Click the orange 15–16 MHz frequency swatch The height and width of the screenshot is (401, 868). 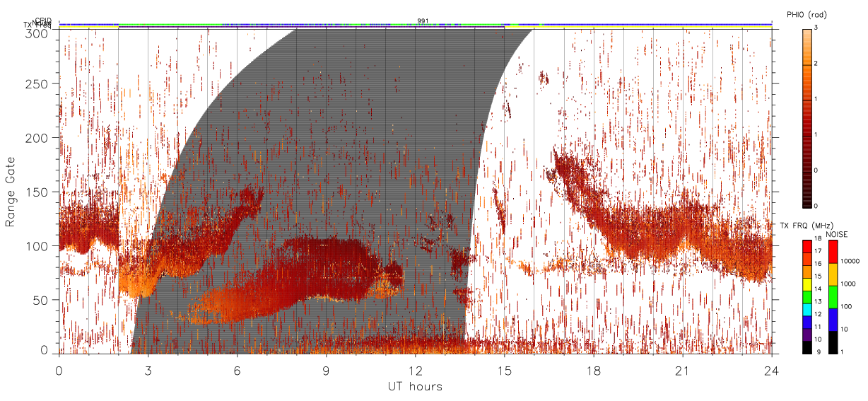pos(807,272)
